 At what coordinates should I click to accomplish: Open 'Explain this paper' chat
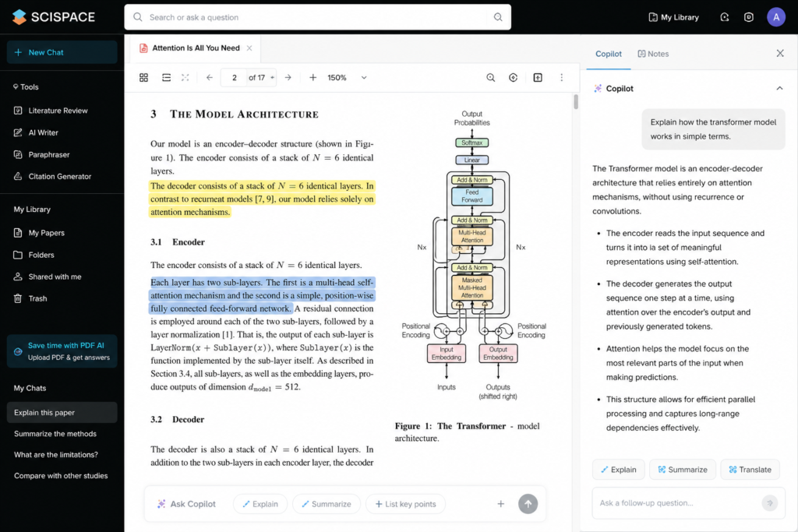62,413
